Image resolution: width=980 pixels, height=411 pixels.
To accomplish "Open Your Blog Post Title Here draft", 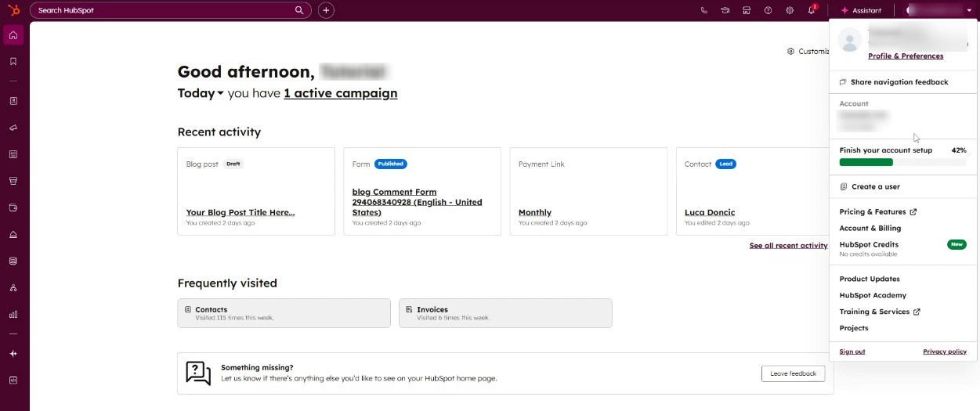I will [x=240, y=213].
